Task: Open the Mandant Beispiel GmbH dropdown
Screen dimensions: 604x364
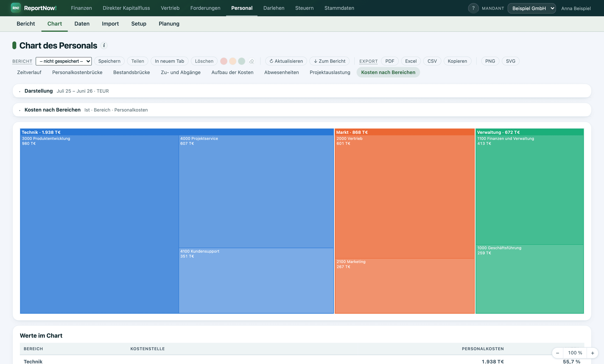Action: coord(531,8)
